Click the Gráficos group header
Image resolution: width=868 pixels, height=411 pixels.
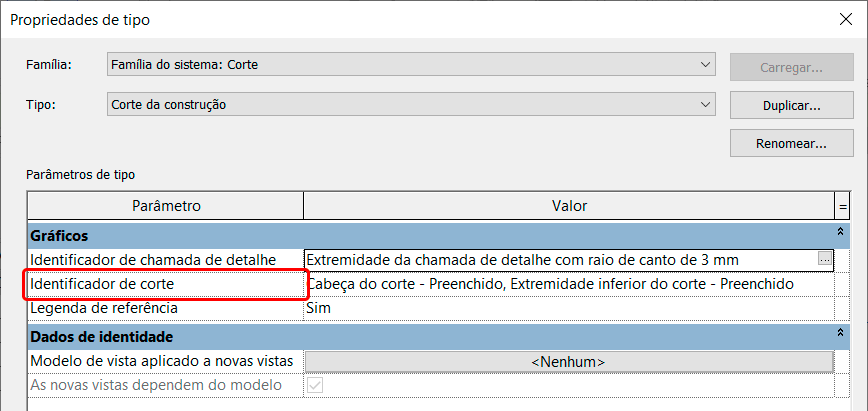pyautogui.click(x=438, y=236)
